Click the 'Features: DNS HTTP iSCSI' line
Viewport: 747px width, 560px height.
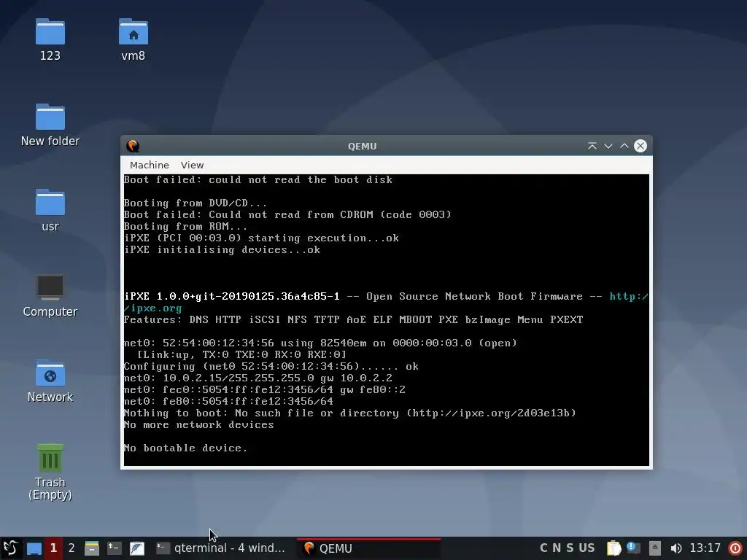coord(354,319)
